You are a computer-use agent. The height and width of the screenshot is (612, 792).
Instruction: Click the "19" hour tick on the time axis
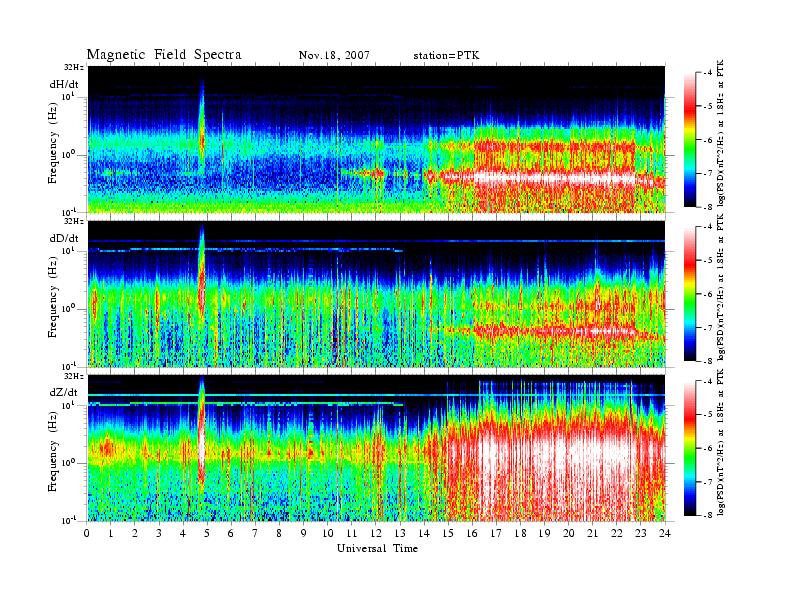point(544,533)
